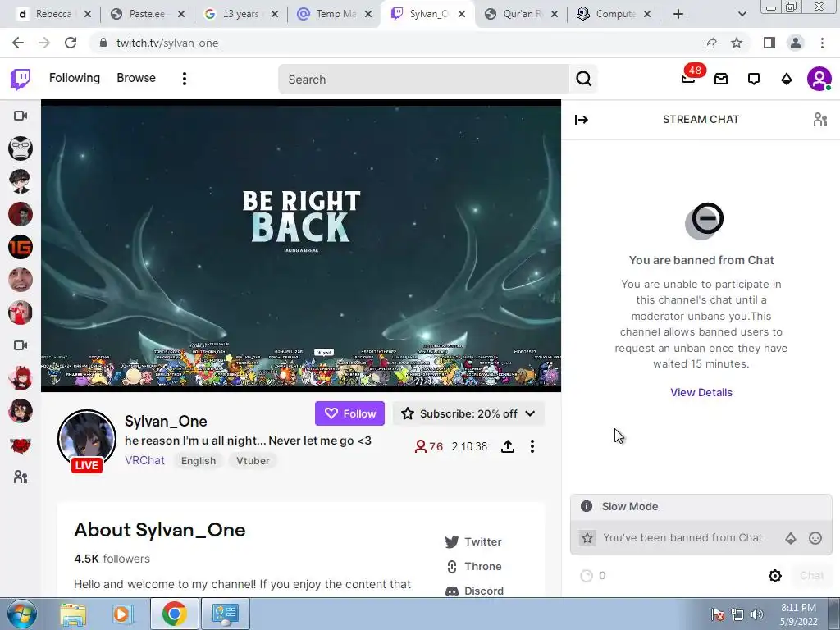Open the Twitch home logo
Viewport: 840px width, 630px height.
point(21,80)
